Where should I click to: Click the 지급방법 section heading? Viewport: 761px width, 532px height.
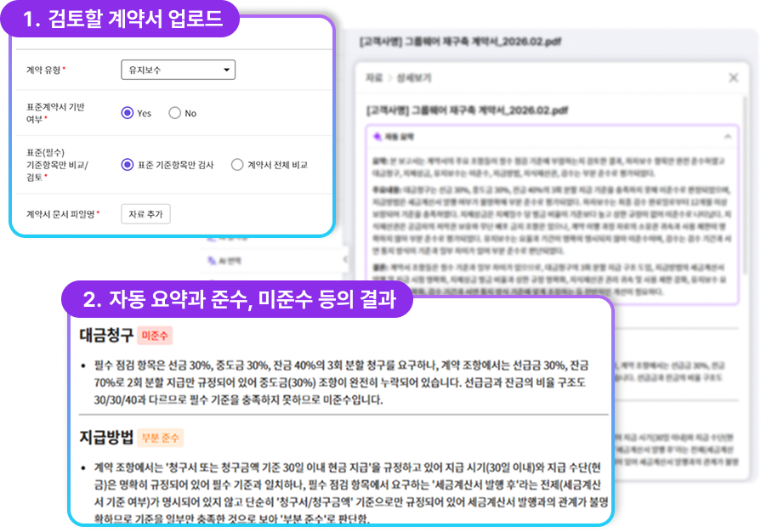(x=105, y=438)
